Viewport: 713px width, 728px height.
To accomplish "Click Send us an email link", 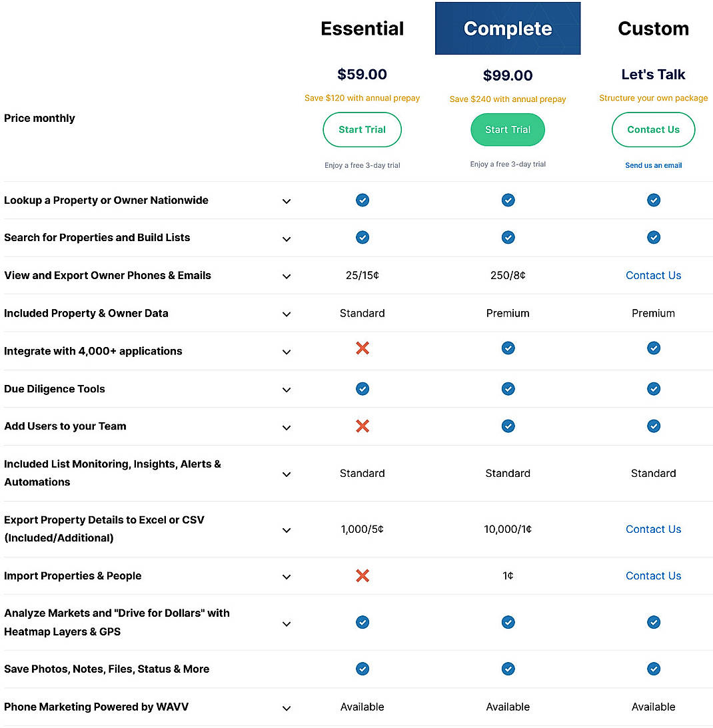I will [x=653, y=165].
